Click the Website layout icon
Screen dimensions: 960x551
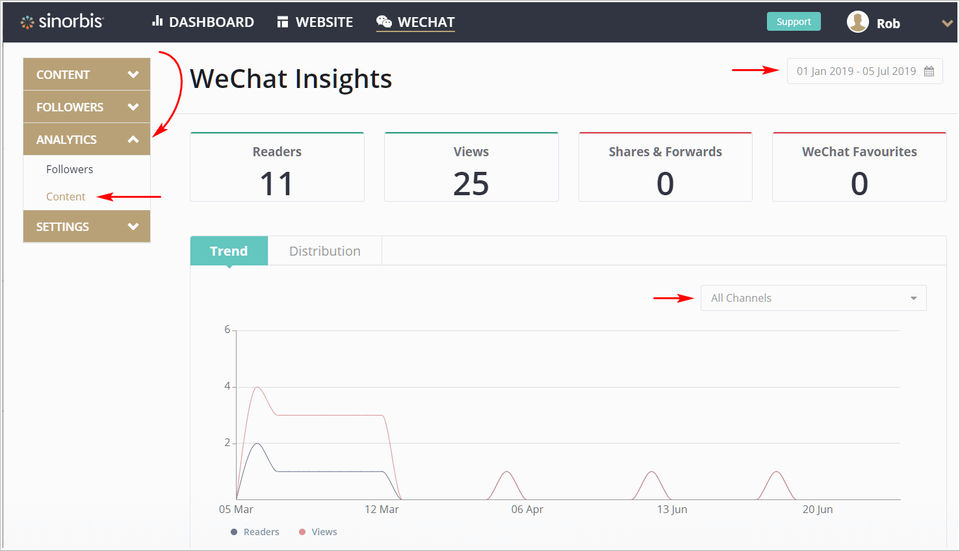pos(282,22)
